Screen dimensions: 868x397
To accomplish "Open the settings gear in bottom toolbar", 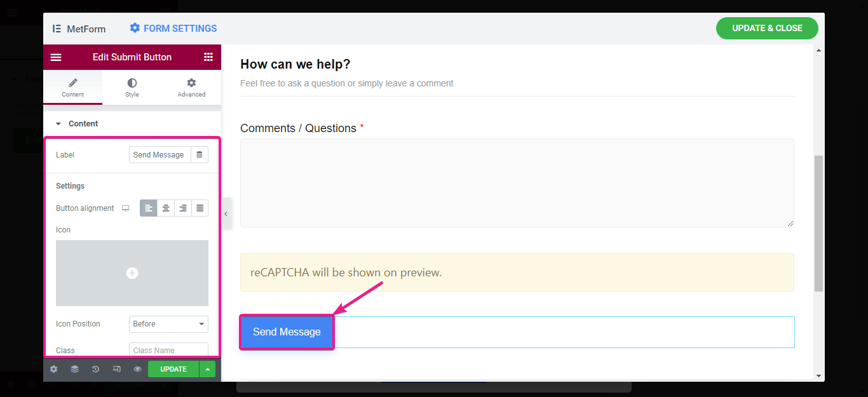I will pos(53,369).
